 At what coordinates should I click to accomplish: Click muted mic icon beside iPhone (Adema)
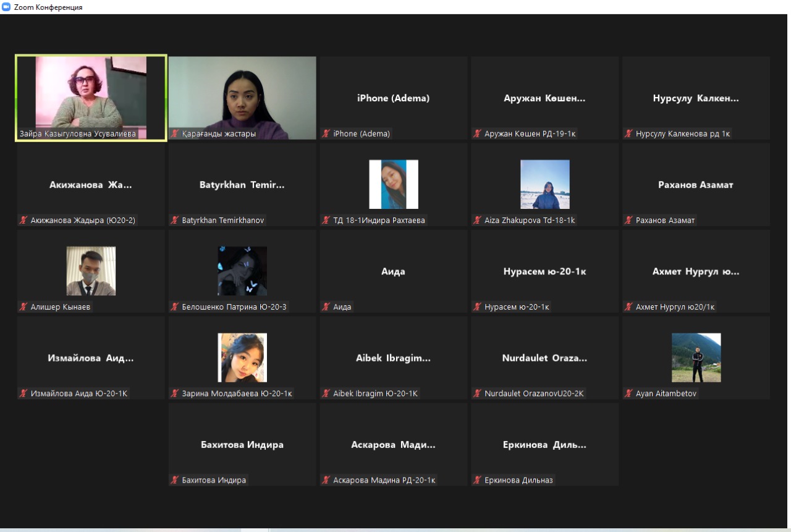pyautogui.click(x=326, y=133)
